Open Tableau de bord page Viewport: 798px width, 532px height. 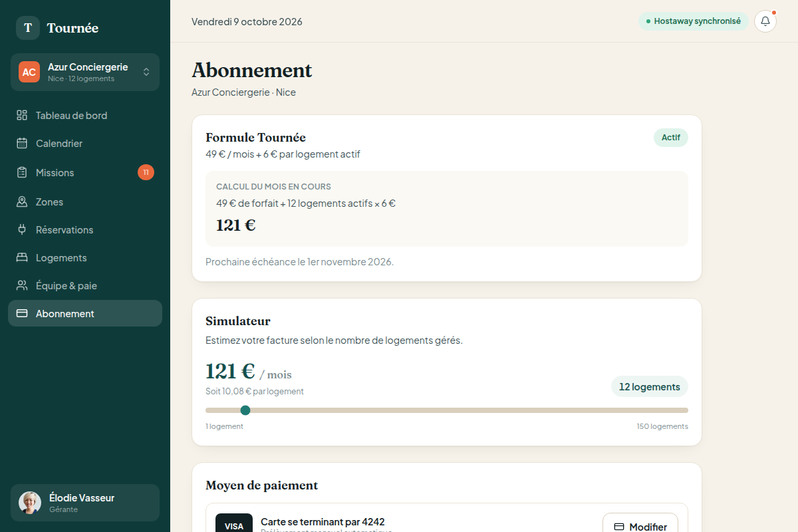tap(85, 115)
